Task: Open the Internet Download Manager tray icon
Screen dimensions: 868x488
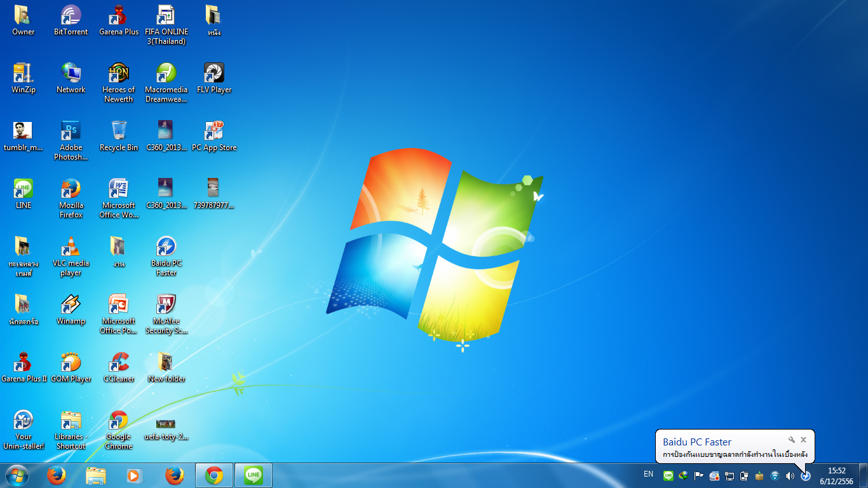Action: click(x=684, y=475)
